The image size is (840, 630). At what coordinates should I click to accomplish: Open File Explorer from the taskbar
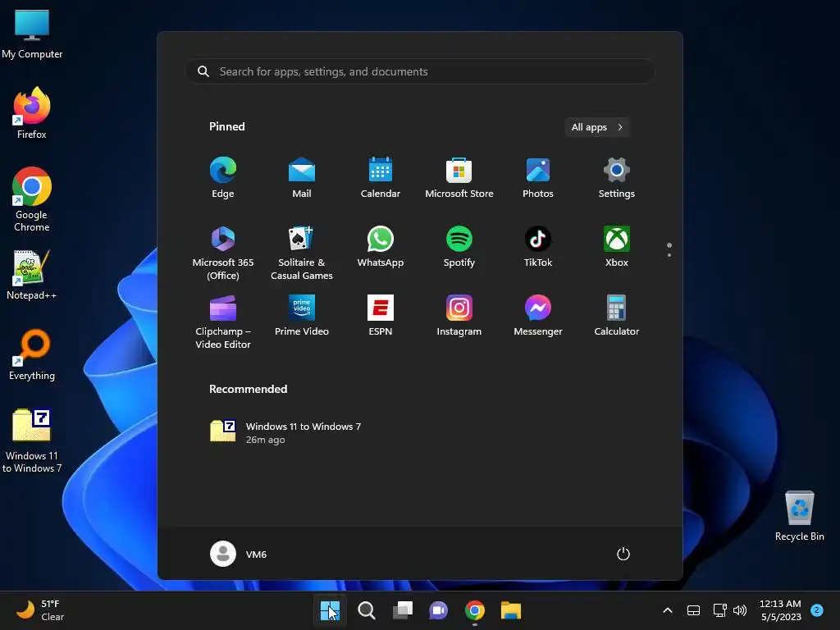(510, 610)
